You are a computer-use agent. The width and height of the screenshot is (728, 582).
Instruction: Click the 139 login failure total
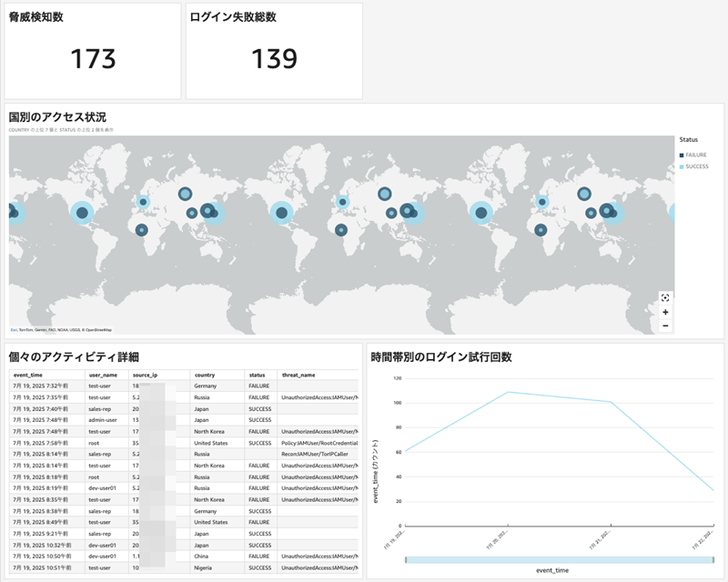[274, 59]
